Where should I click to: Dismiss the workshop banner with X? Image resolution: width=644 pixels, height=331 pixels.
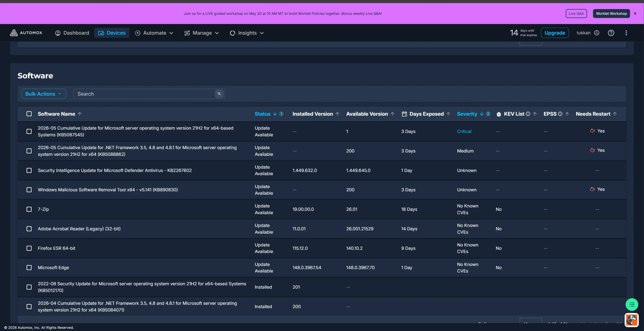(x=635, y=14)
